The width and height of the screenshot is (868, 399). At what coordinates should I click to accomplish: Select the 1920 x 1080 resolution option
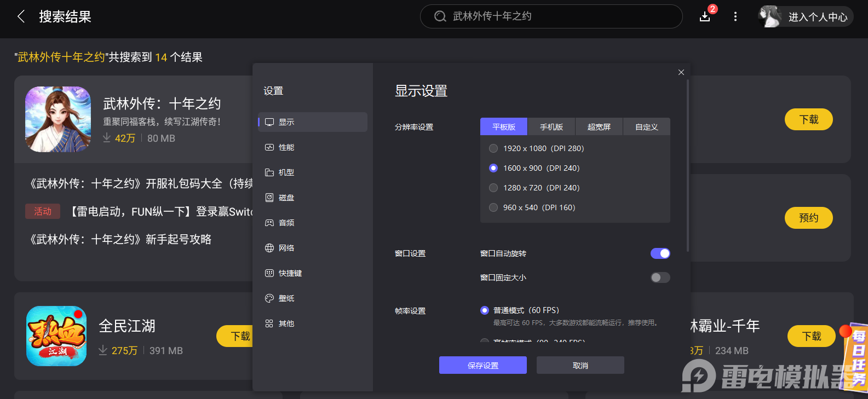click(x=493, y=148)
